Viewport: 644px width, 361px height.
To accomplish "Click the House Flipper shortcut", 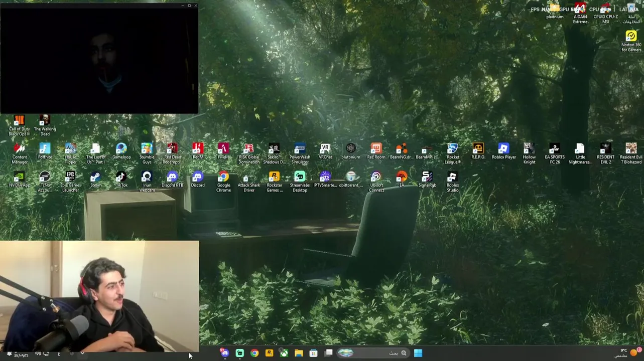I will 70,153.
